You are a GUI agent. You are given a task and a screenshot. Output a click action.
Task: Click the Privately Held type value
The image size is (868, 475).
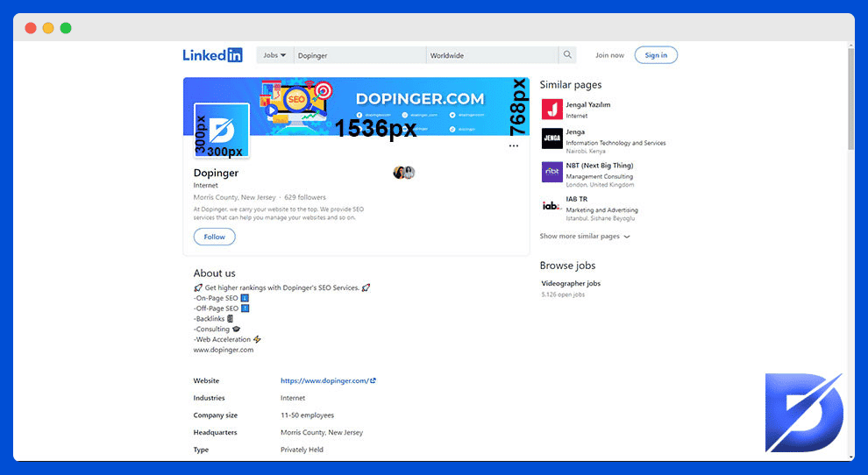302,450
